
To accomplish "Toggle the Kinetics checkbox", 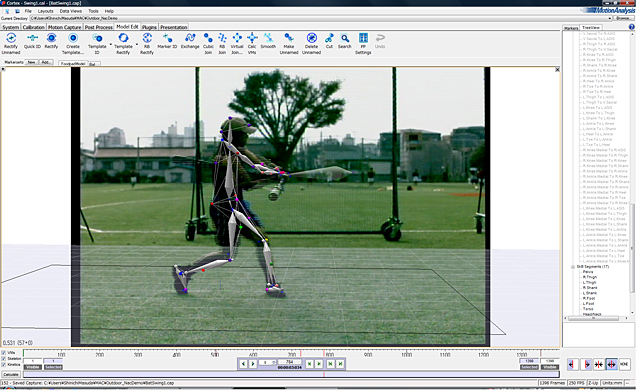I will click(x=4, y=365).
